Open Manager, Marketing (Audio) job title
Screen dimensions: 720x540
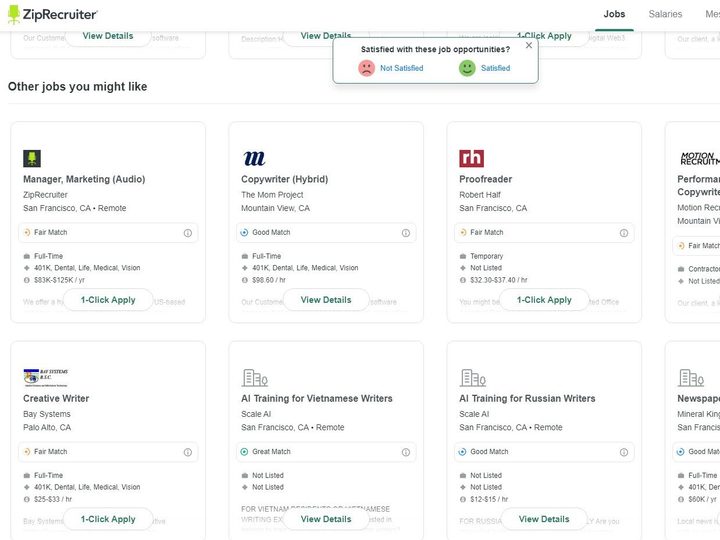(x=84, y=179)
